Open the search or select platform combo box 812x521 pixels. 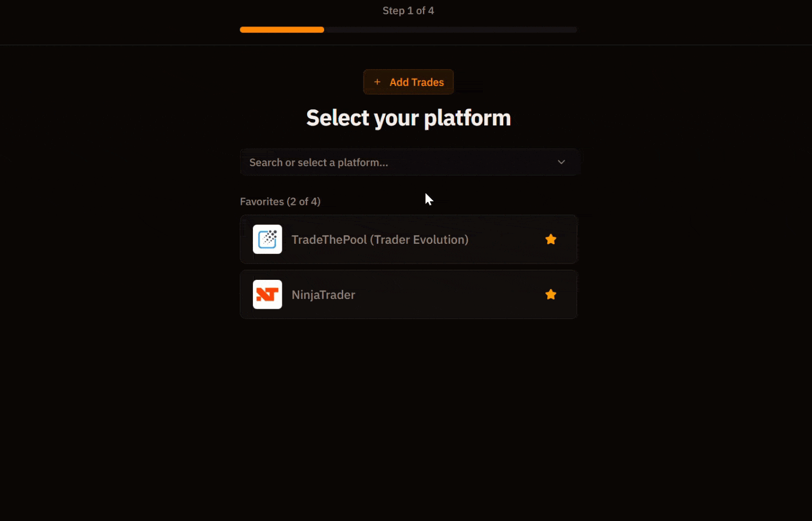(409, 162)
